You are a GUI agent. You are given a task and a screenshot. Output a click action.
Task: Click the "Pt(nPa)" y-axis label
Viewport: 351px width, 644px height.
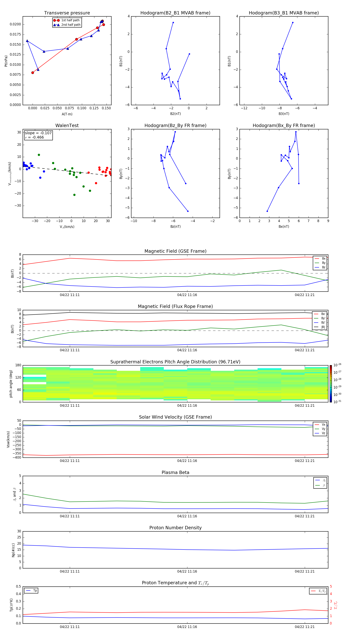click(x=6, y=61)
